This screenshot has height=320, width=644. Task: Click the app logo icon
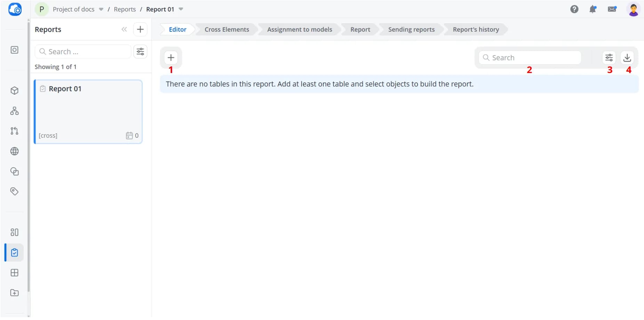point(15,9)
